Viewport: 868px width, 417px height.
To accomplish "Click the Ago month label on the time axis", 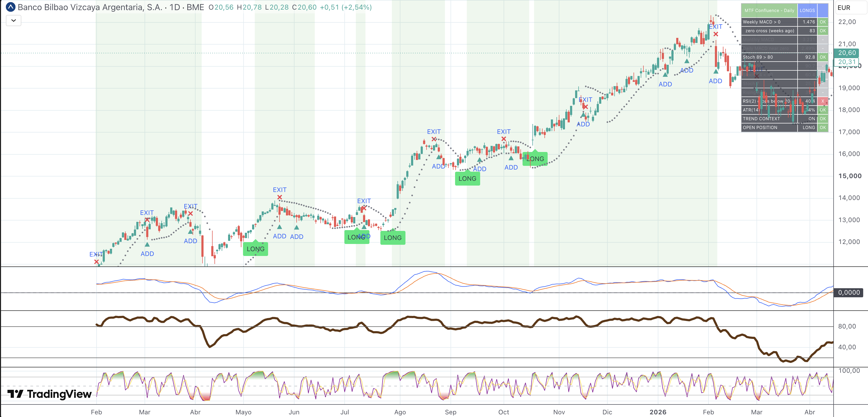I will pyautogui.click(x=400, y=412).
